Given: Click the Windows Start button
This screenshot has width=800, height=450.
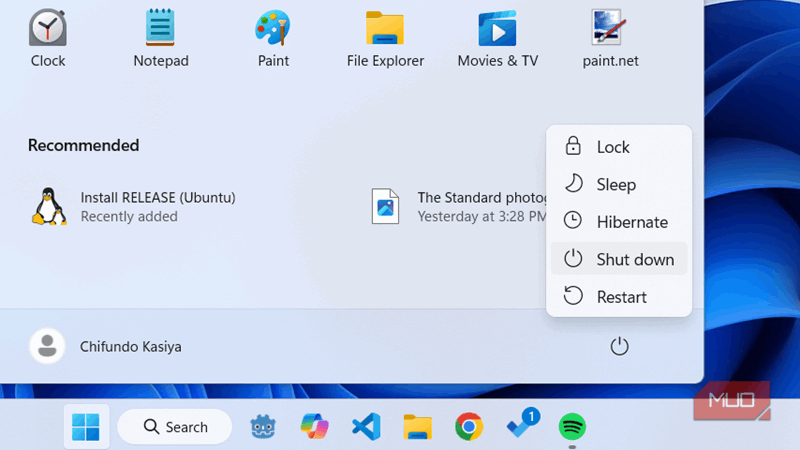Looking at the screenshot, I should tap(86, 427).
